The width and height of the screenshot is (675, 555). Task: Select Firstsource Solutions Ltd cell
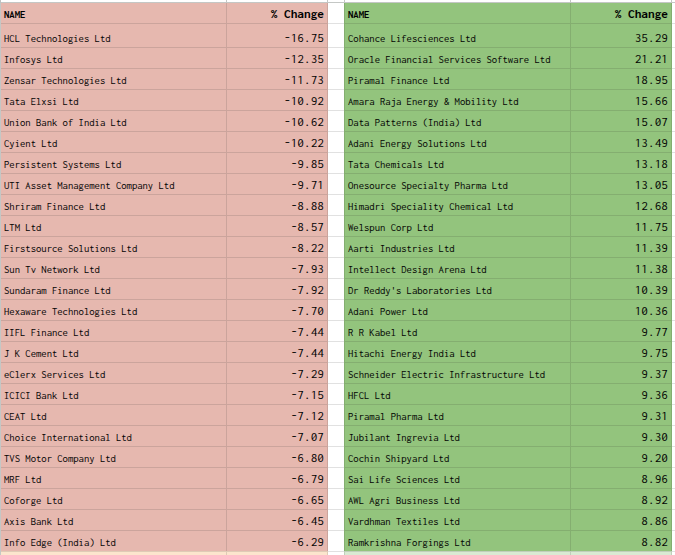click(113, 248)
